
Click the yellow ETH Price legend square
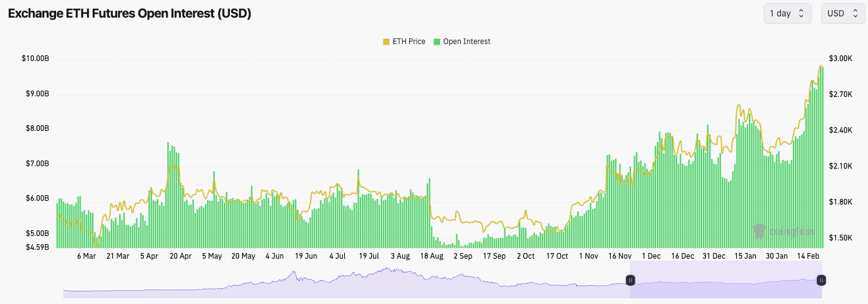[386, 42]
